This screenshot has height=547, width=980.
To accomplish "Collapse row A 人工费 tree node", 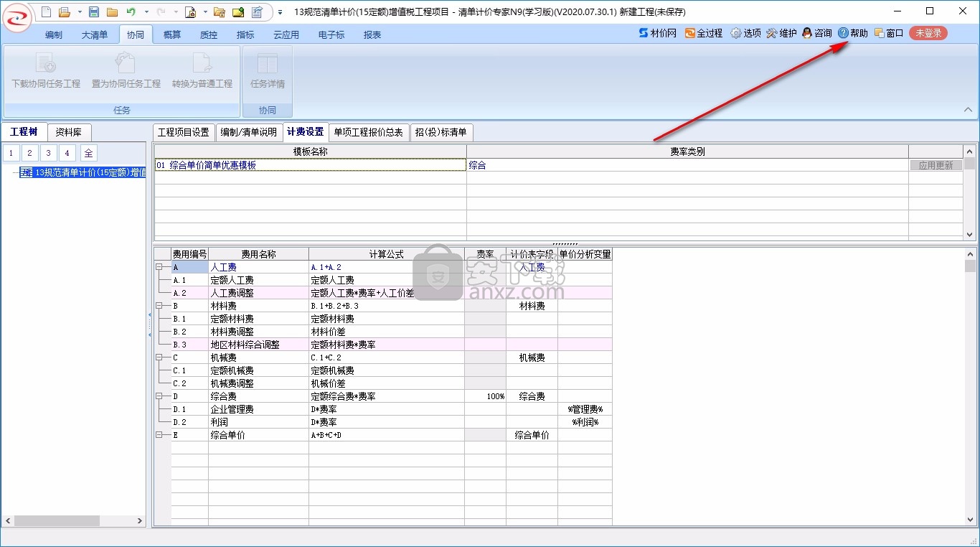I will (x=159, y=267).
